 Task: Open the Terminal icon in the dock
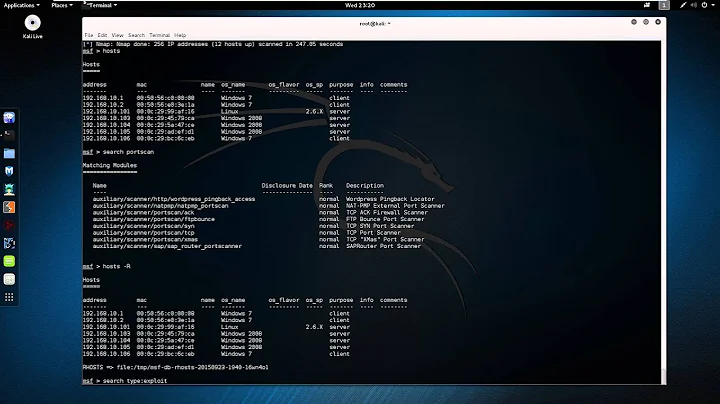9,135
